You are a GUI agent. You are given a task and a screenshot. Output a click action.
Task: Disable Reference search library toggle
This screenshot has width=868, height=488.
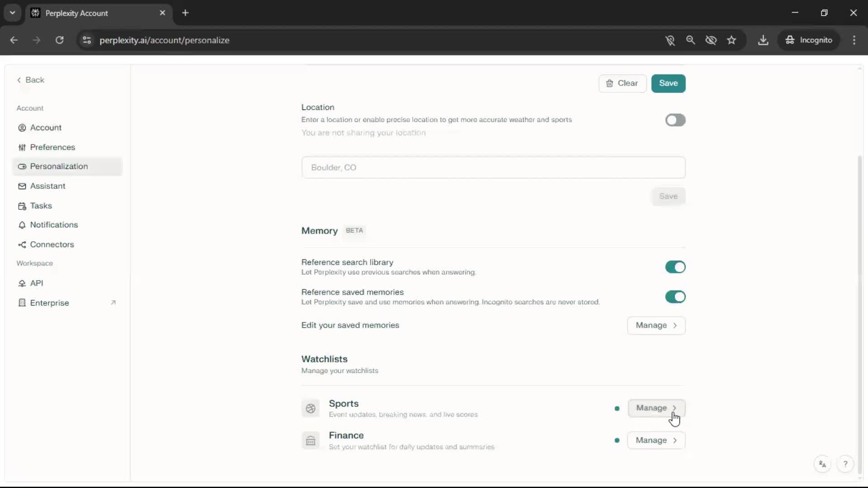[x=675, y=267]
